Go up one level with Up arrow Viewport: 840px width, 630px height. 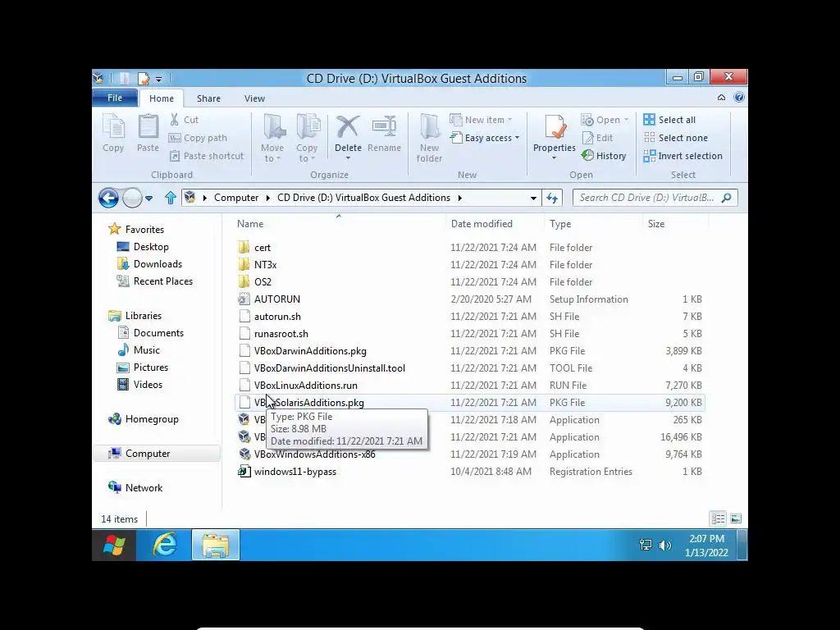tap(171, 198)
